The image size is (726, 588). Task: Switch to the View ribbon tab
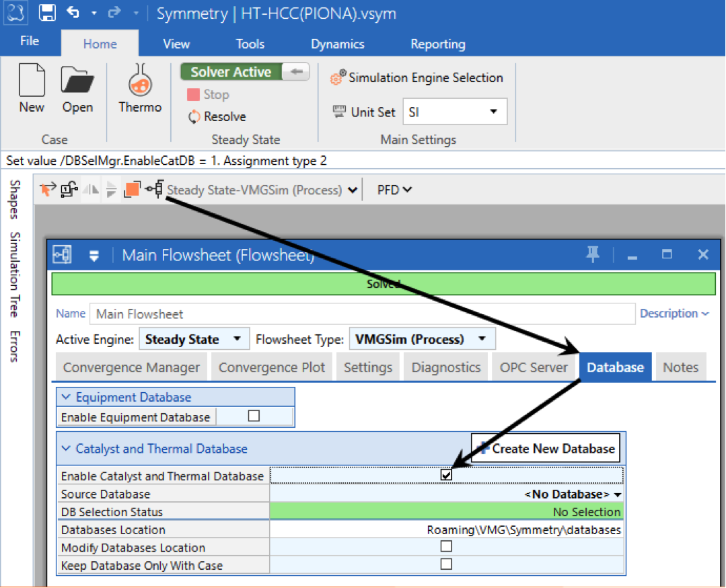click(176, 44)
